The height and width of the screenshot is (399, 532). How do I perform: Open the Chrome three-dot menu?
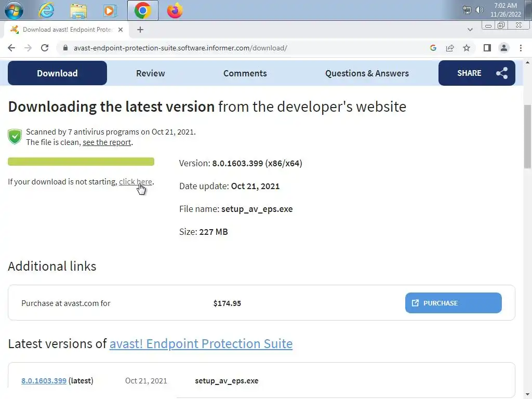pyautogui.click(x=521, y=48)
